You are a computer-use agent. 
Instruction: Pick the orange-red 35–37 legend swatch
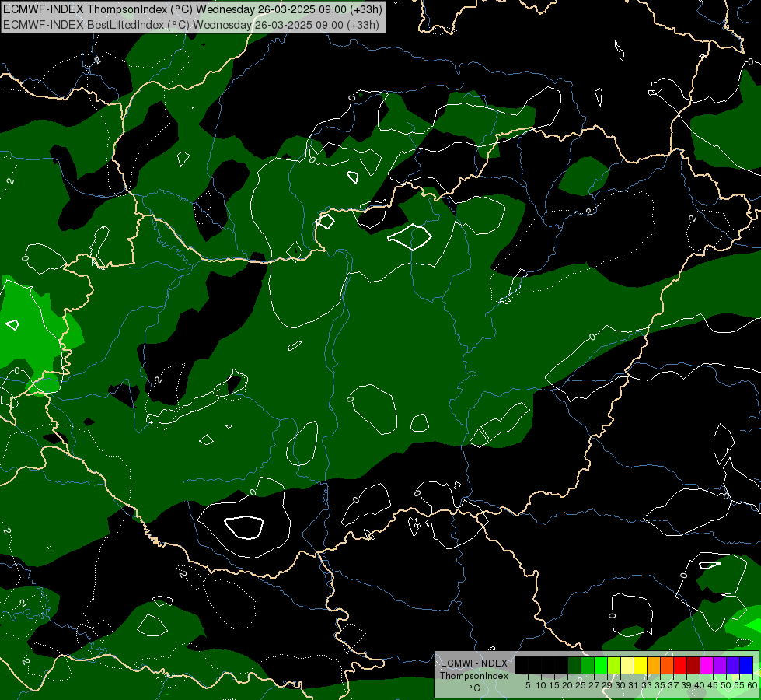[x=667, y=665]
